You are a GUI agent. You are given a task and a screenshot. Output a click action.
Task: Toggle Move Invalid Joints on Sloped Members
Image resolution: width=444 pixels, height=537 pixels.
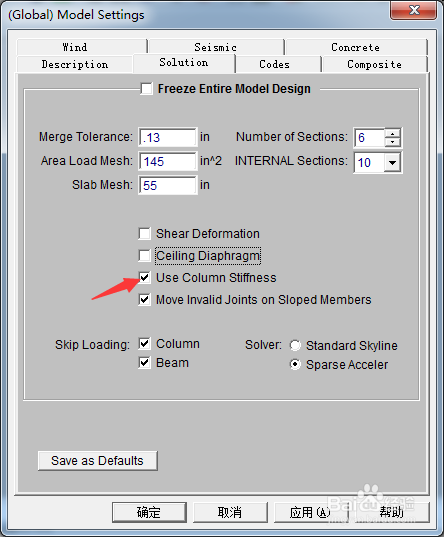(x=145, y=300)
